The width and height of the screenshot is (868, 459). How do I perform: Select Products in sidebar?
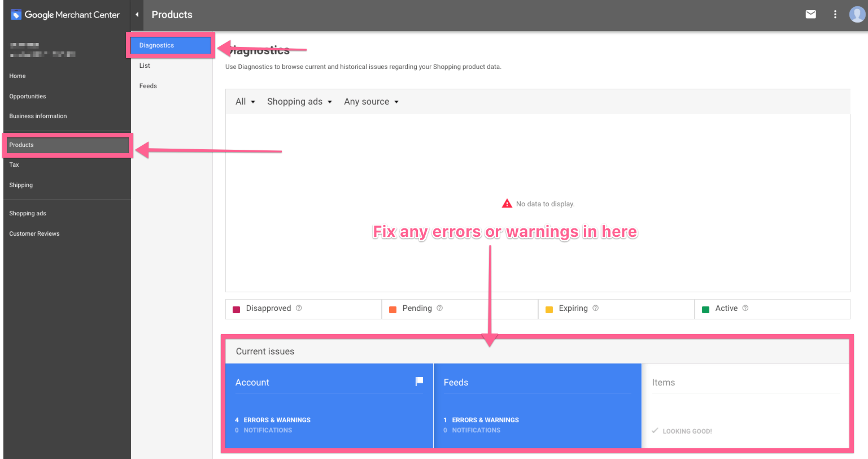[67, 145]
